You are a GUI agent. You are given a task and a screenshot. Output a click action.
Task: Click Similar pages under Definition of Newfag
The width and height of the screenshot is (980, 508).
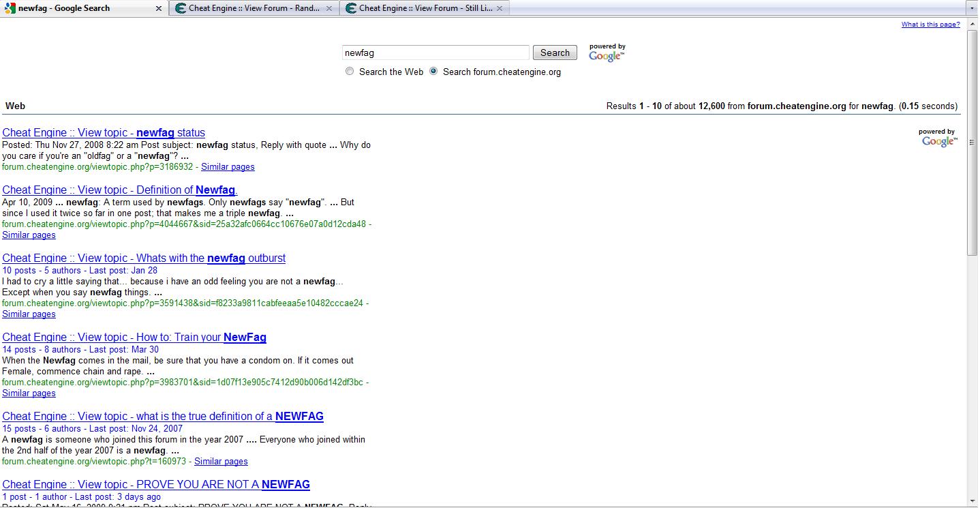point(29,235)
